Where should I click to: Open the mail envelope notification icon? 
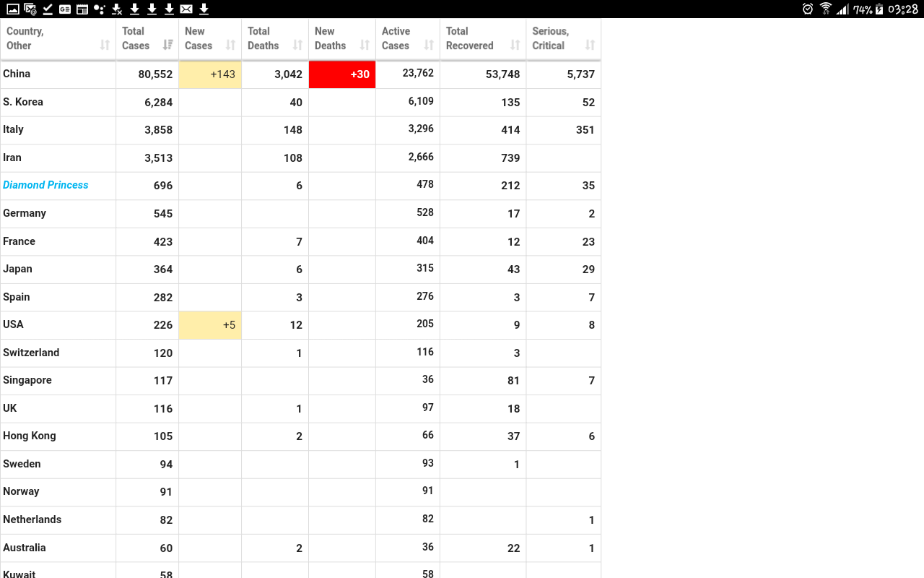(x=186, y=9)
